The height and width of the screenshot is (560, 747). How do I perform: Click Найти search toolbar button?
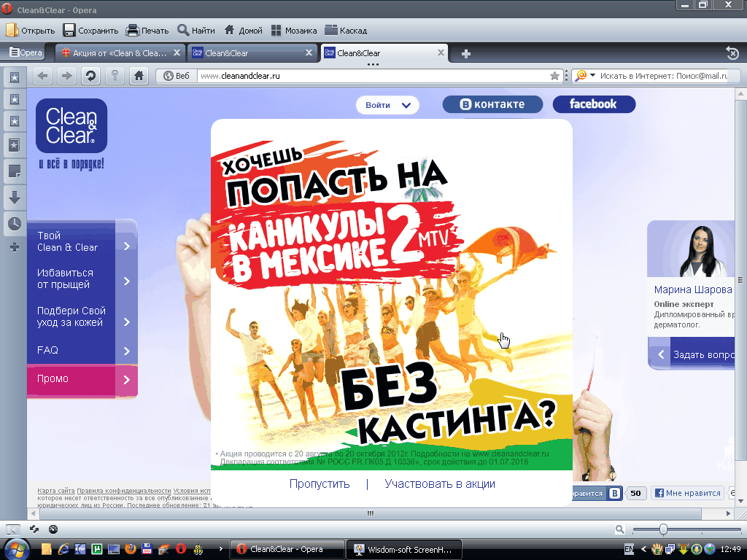[x=196, y=31]
